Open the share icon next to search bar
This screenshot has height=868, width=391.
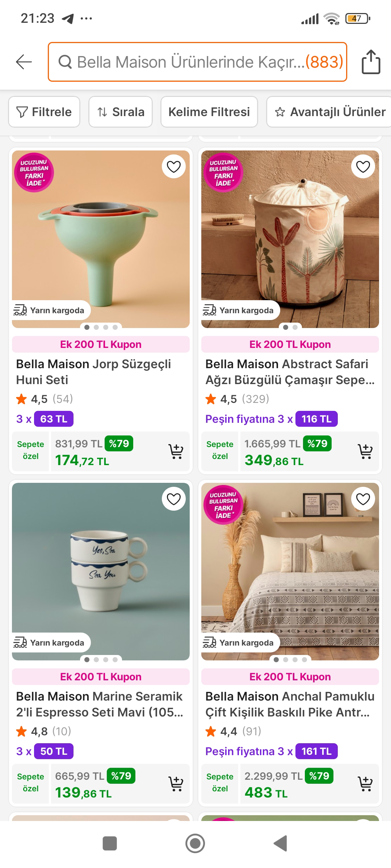point(371,61)
